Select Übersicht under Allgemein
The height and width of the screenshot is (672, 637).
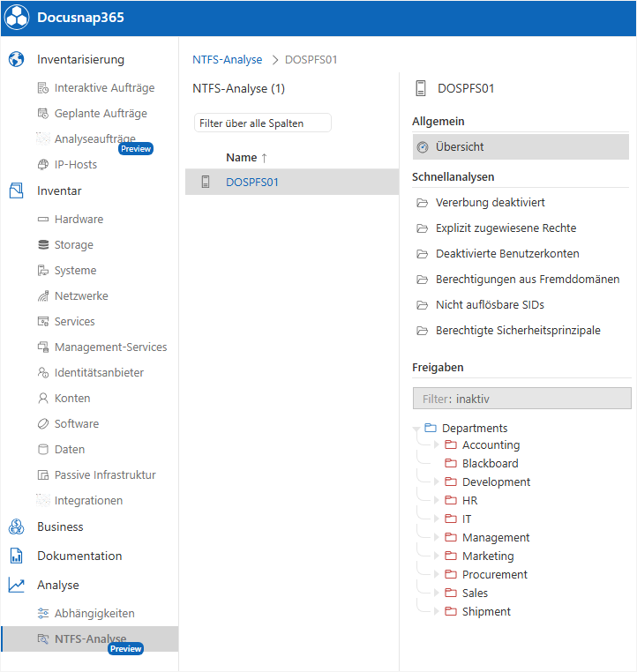521,147
